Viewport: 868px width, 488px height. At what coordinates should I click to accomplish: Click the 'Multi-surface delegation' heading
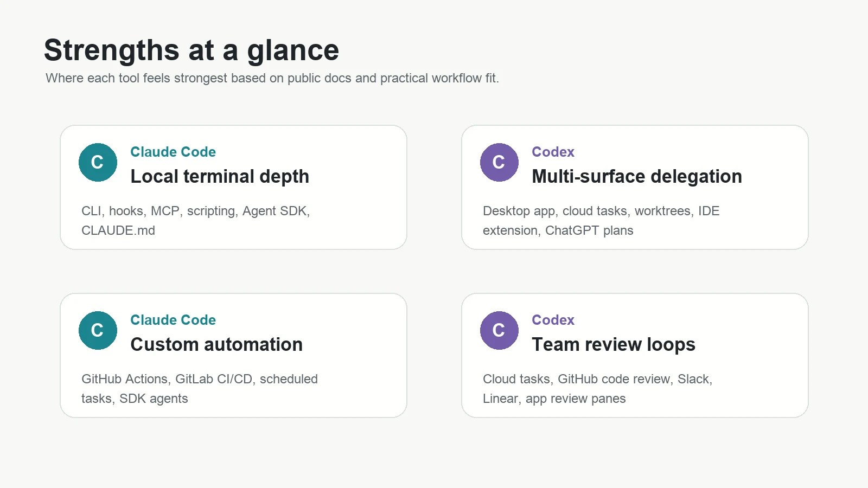pyautogui.click(x=637, y=176)
